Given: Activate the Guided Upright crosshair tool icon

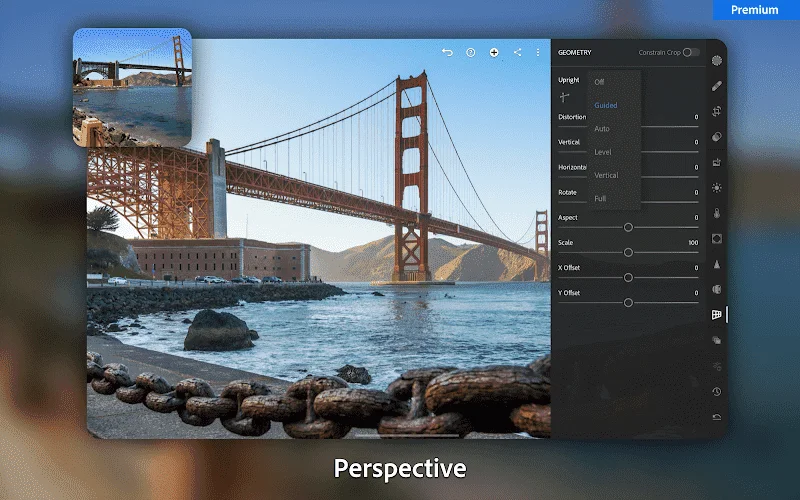Looking at the screenshot, I should (x=564, y=97).
